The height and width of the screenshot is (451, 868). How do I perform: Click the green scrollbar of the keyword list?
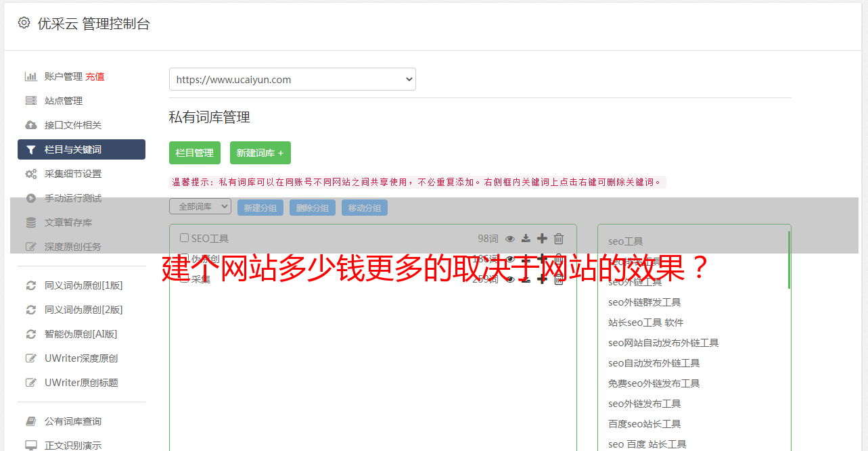[789, 260]
